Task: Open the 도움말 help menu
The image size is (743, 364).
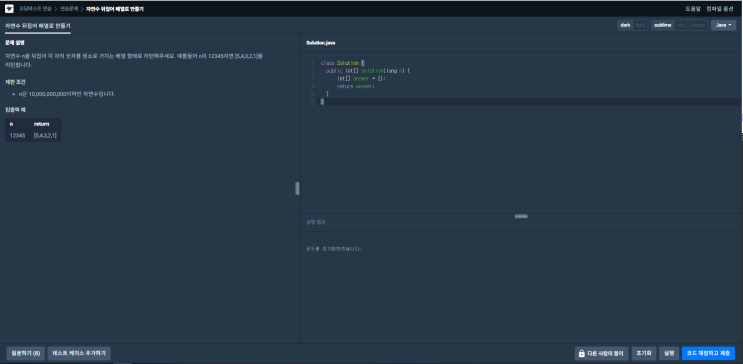Action: click(693, 9)
